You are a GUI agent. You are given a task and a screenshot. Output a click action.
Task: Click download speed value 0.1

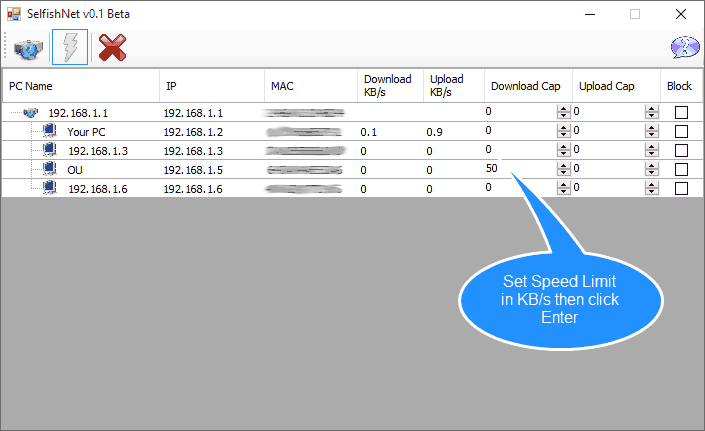point(369,132)
